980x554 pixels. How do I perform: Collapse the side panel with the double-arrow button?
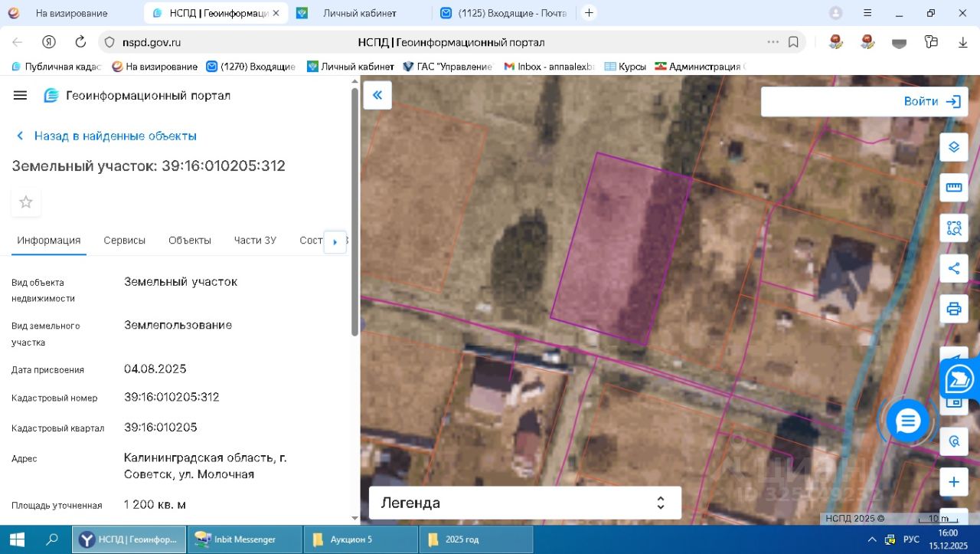[377, 95]
